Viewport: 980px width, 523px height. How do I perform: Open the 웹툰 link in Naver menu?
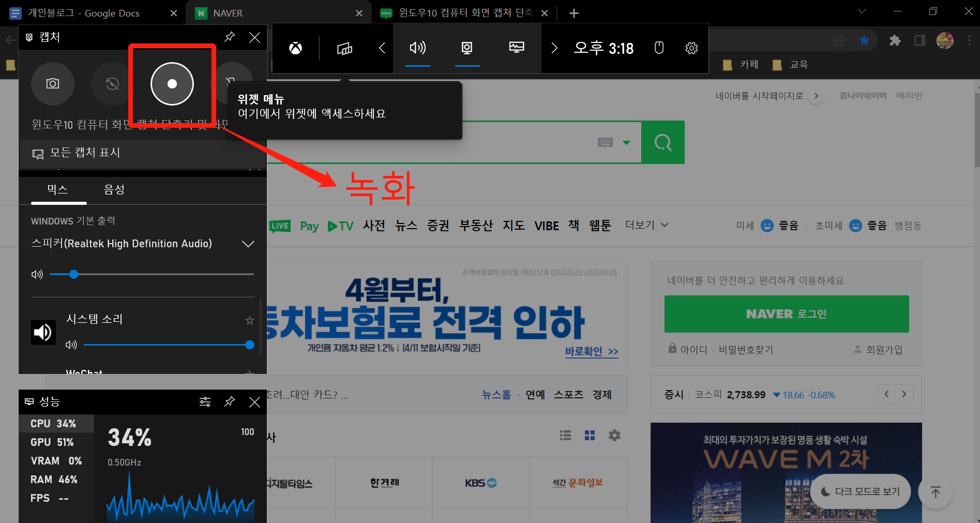tap(600, 226)
